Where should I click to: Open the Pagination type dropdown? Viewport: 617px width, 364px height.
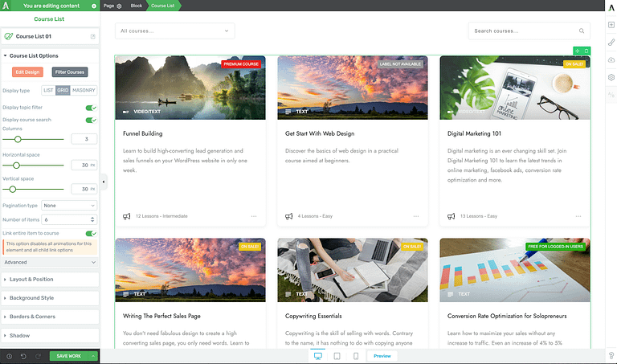click(69, 205)
